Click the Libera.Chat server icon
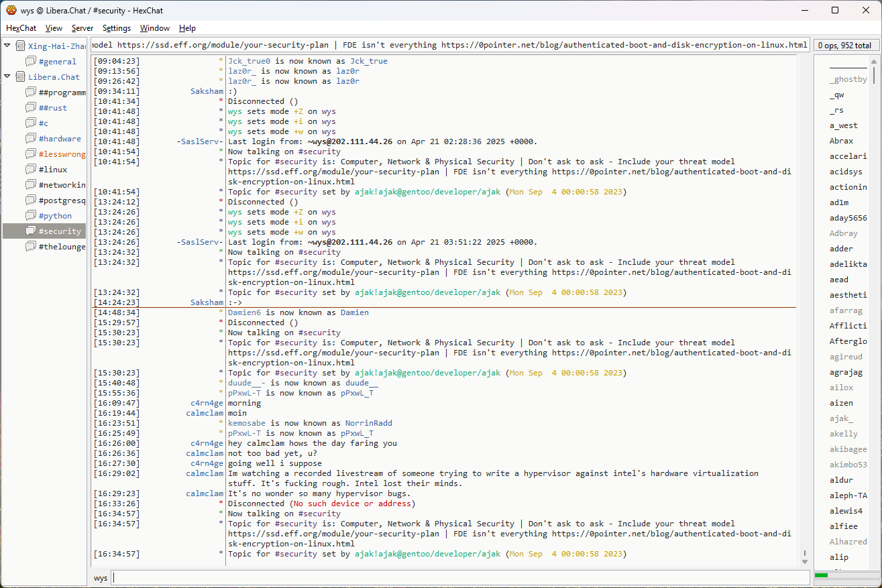 coord(20,77)
